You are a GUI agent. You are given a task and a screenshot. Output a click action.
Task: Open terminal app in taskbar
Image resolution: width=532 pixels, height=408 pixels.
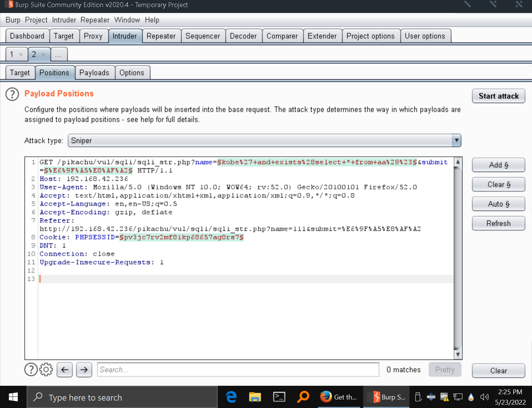tap(279, 397)
